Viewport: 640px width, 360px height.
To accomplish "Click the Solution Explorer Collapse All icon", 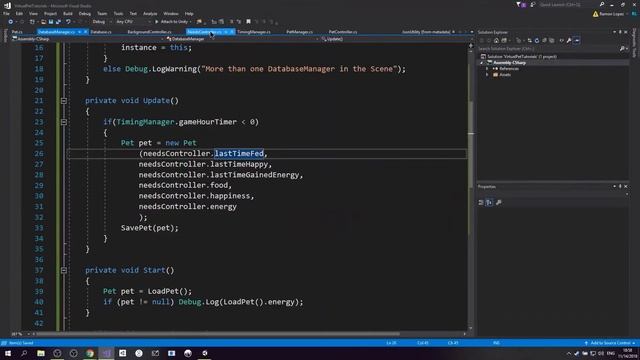I will [544, 40].
